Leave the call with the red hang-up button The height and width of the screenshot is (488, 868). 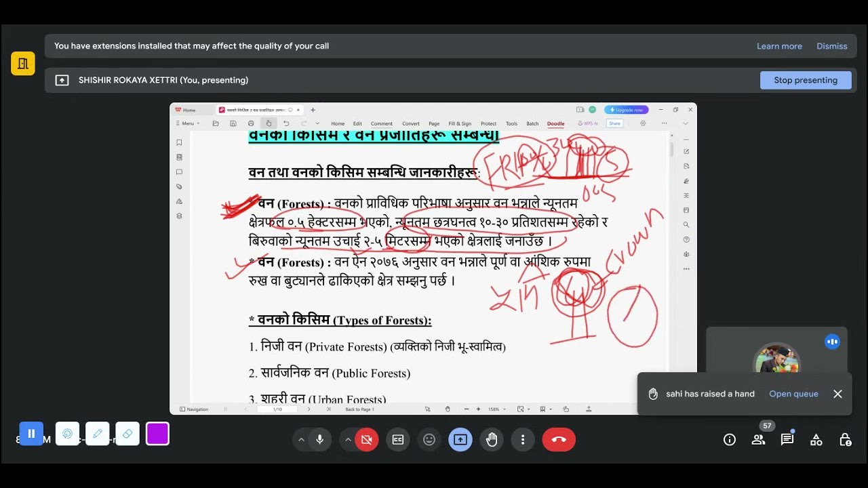pyautogui.click(x=559, y=440)
